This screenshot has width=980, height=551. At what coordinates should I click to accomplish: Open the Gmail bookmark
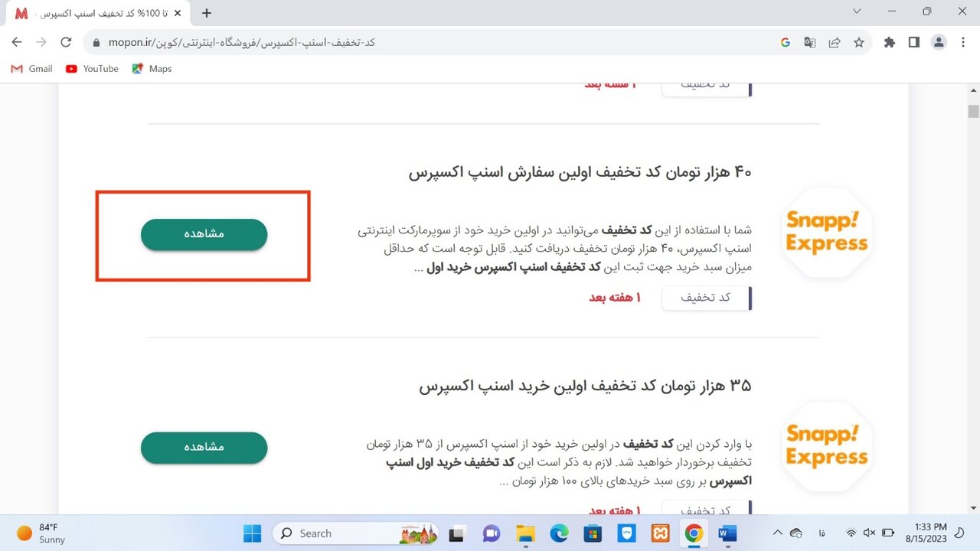pyautogui.click(x=32, y=69)
